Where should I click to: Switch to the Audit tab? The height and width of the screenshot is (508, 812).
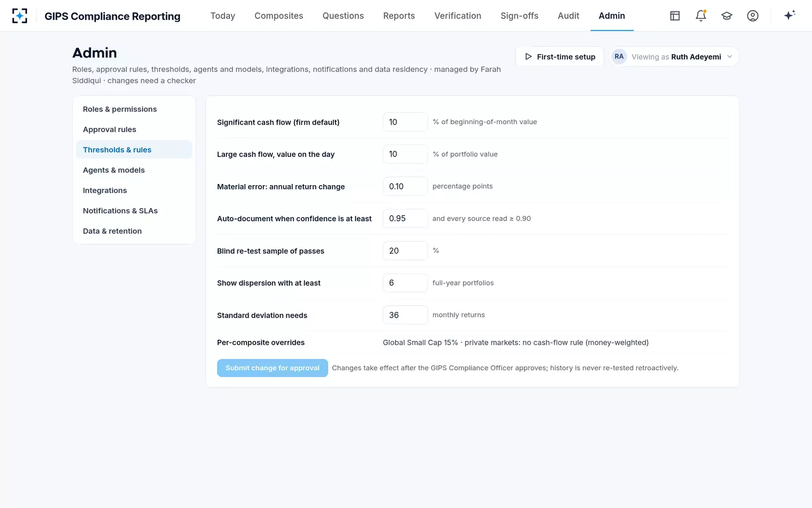(x=568, y=16)
